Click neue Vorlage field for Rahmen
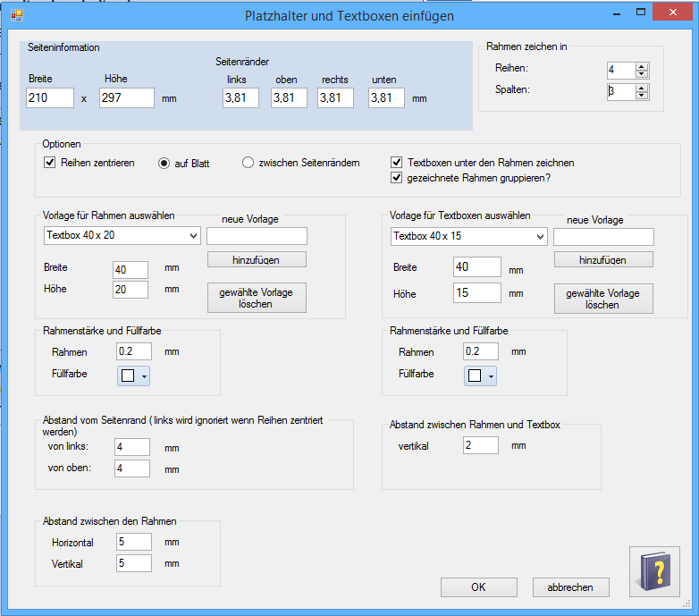Screen dimensions: 699x616 pyautogui.click(x=257, y=236)
